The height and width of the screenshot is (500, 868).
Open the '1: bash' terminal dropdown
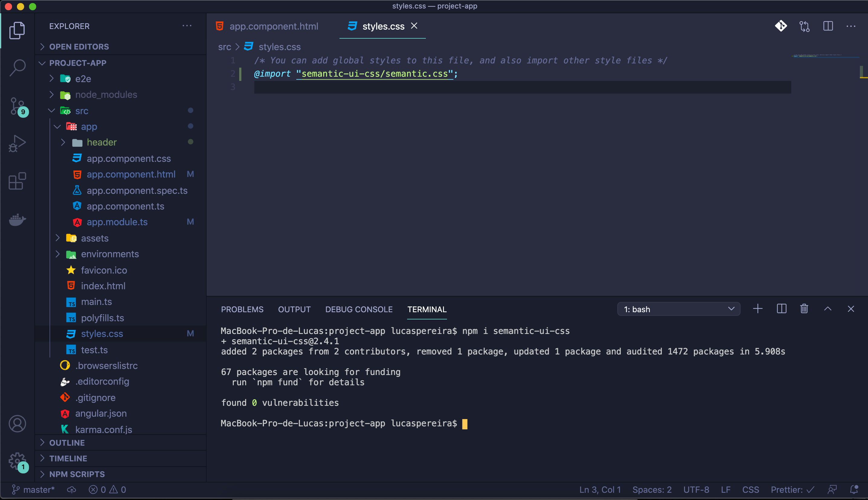[678, 309]
